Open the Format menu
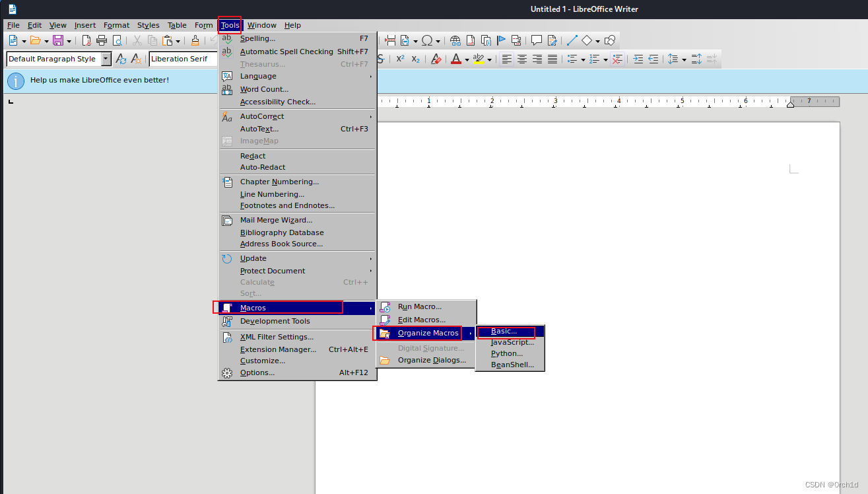This screenshot has width=868, height=494. pos(116,25)
